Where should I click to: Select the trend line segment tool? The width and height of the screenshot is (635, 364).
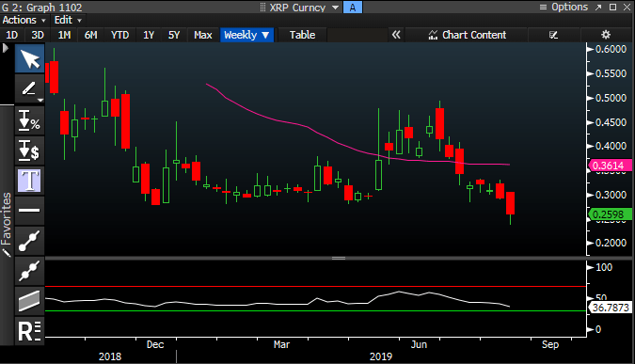pyautogui.click(x=29, y=240)
